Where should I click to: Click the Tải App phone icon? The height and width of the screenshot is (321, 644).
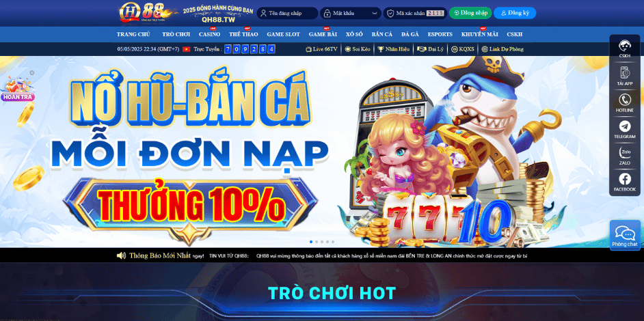coord(625,72)
